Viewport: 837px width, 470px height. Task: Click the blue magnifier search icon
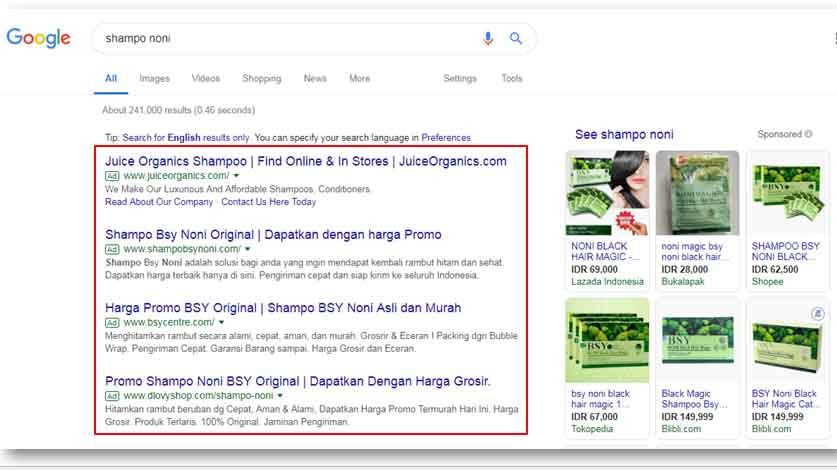click(515, 38)
